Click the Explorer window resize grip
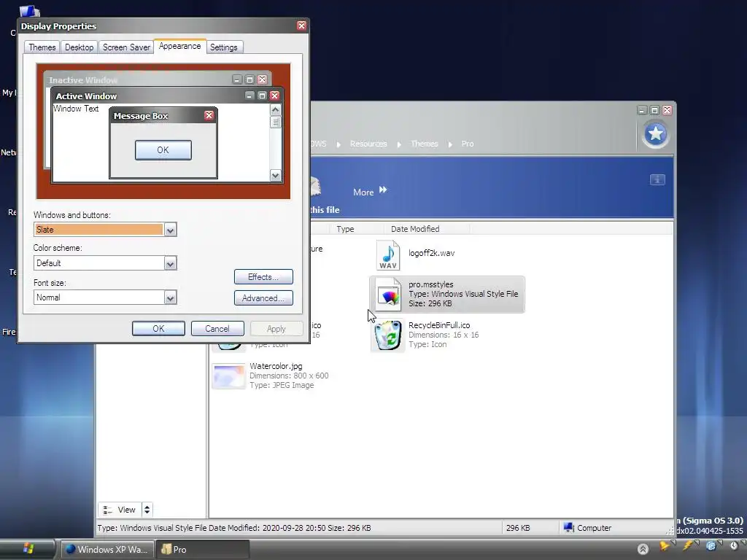Screen dimensions: 747x560 pyautogui.click(x=670, y=530)
